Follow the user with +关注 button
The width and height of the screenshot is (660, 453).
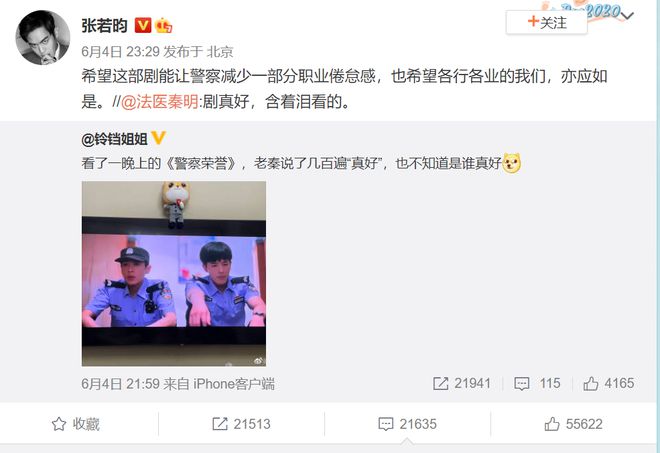coord(547,22)
